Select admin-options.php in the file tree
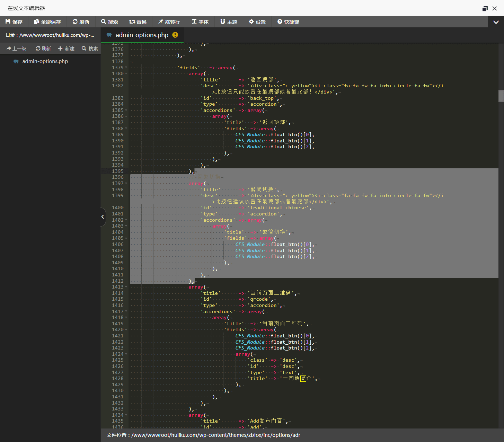 coord(45,61)
